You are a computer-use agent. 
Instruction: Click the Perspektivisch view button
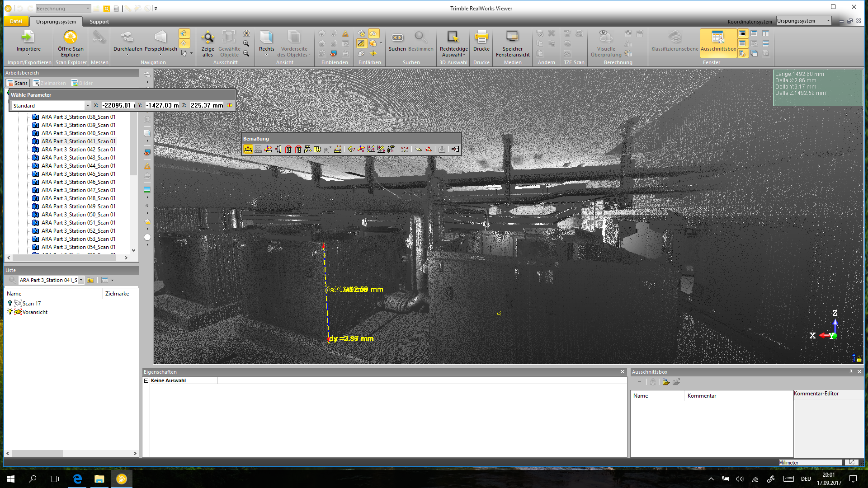click(160, 38)
